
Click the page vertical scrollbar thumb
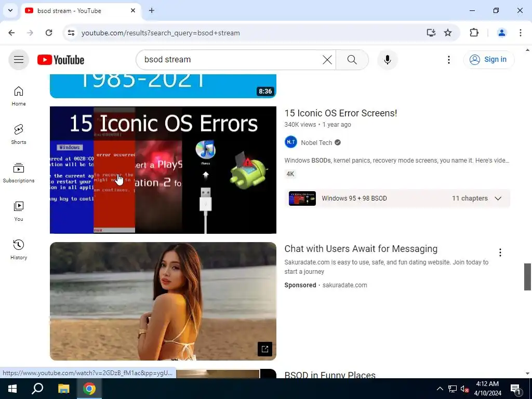(527, 276)
